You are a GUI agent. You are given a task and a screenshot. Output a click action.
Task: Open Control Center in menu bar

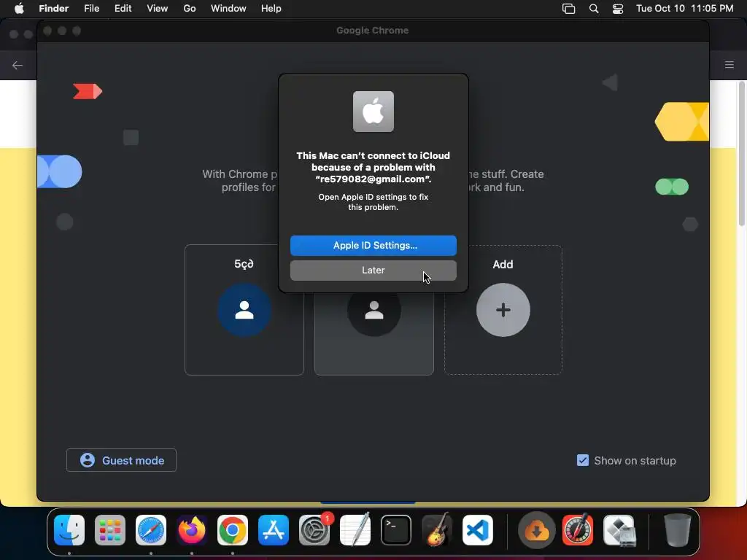pos(618,9)
